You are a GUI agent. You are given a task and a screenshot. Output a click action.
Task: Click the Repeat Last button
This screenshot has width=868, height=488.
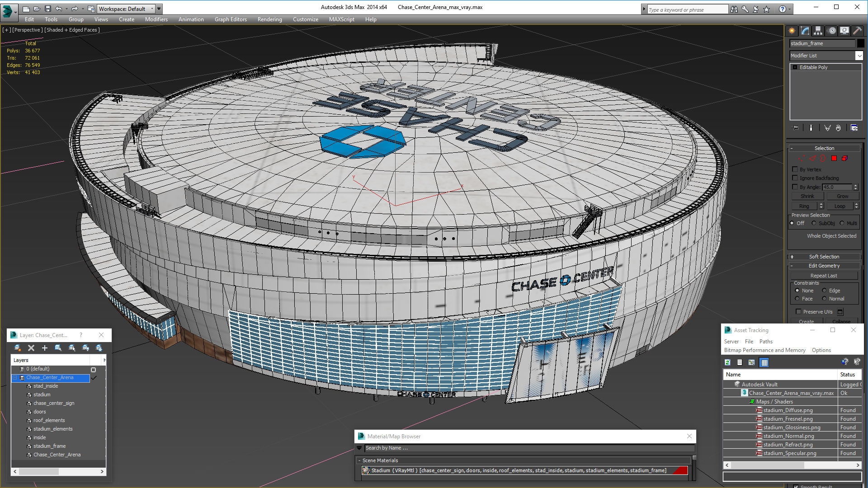coord(824,276)
